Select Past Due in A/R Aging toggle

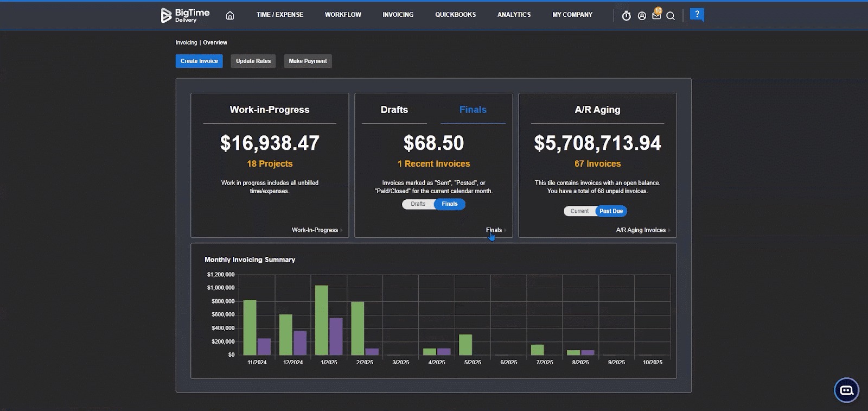(x=611, y=211)
